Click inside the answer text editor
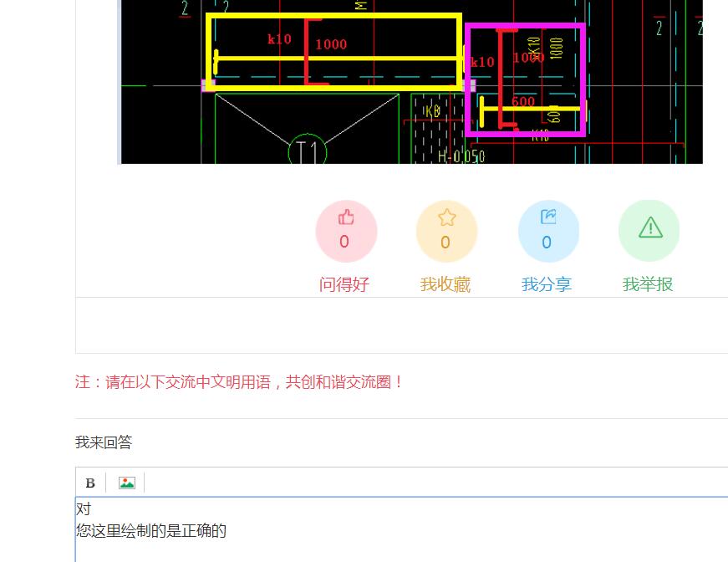728x562 pixels. click(x=401, y=529)
